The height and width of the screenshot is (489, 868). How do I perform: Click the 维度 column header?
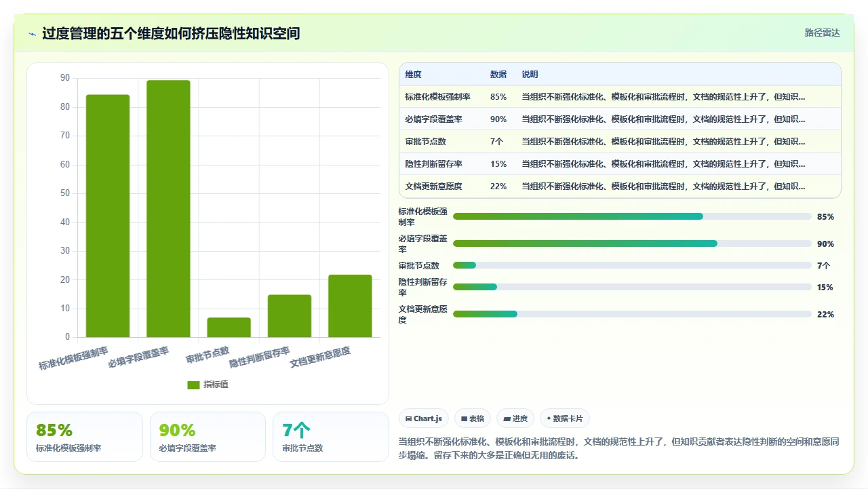[x=413, y=75]
